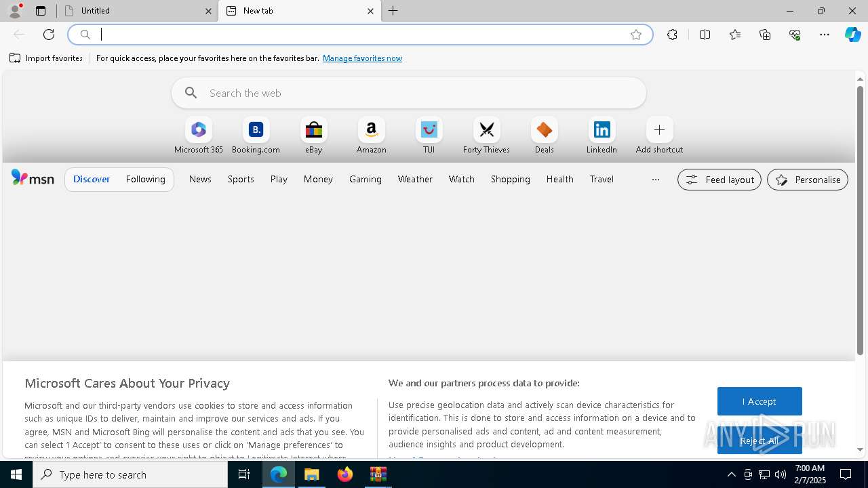Open the Watch category
The height and width of the screenshot is (488, 868).
click(x=462, y=179)
